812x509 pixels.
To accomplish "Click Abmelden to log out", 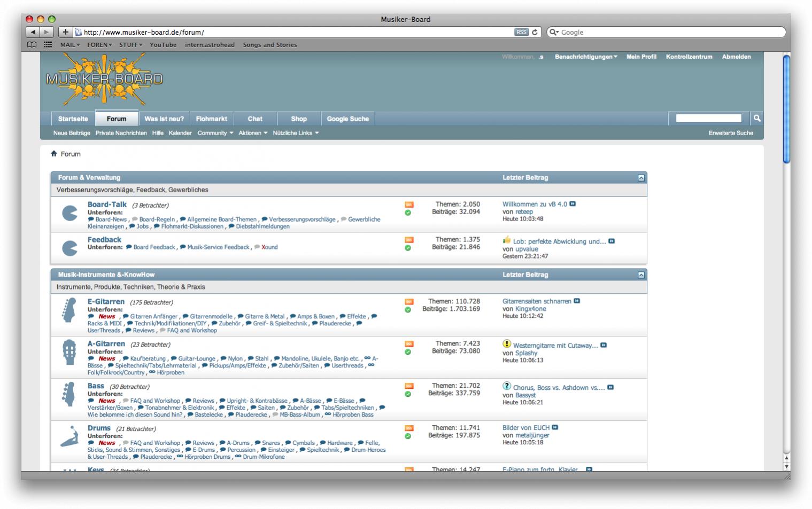I will (736, 57).
